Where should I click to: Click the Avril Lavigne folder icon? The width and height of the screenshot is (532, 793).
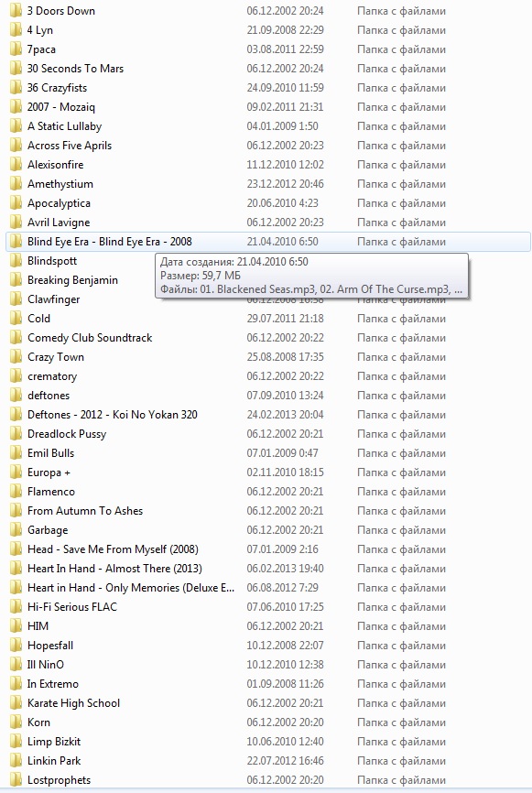point(16,222)
